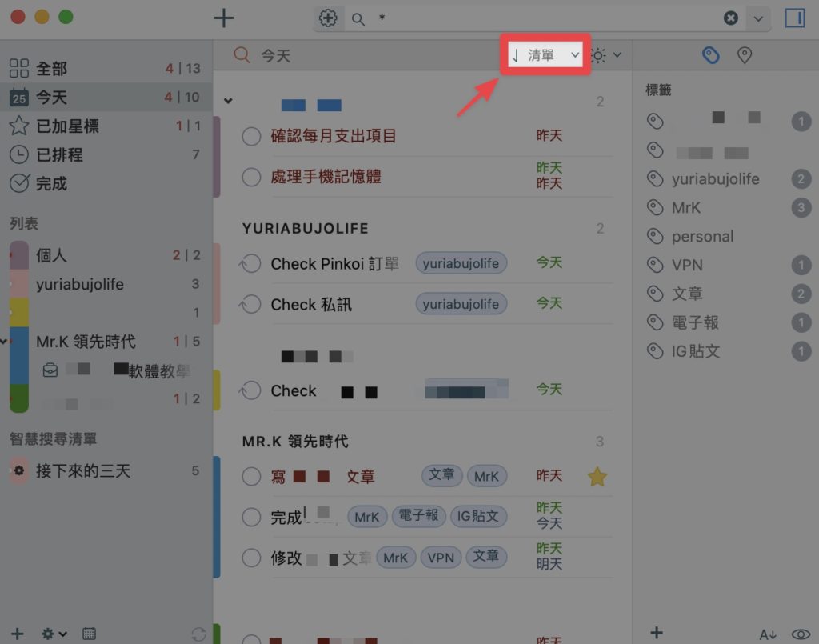The width and height of the screenshot is (819, 644).
Task: Toggle tag visibility eye icon
Action: (x=801, y=634)
